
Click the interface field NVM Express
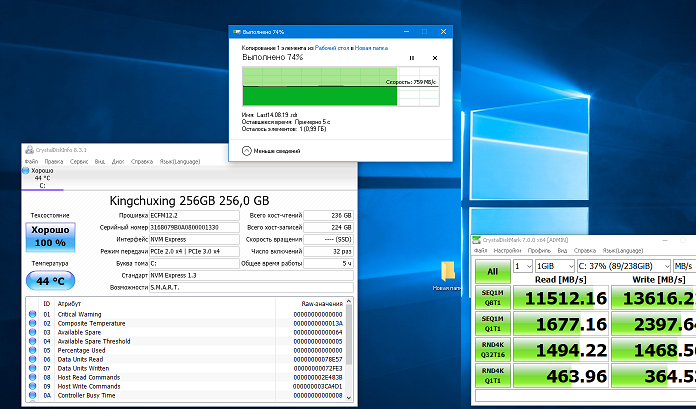coord(194,240)
